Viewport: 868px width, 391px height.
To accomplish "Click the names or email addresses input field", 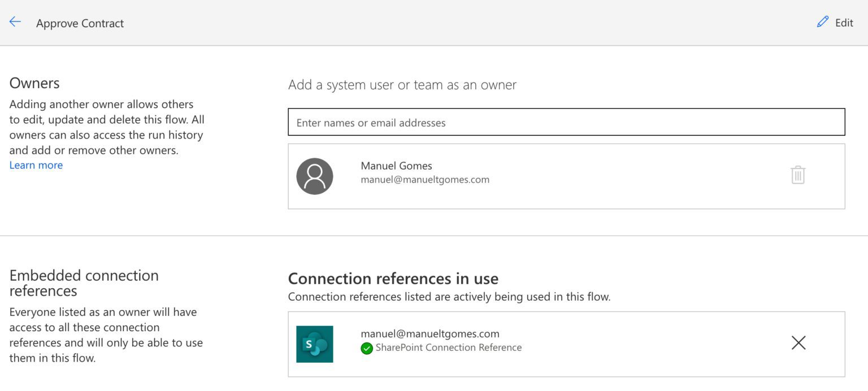I will [566, 122].
